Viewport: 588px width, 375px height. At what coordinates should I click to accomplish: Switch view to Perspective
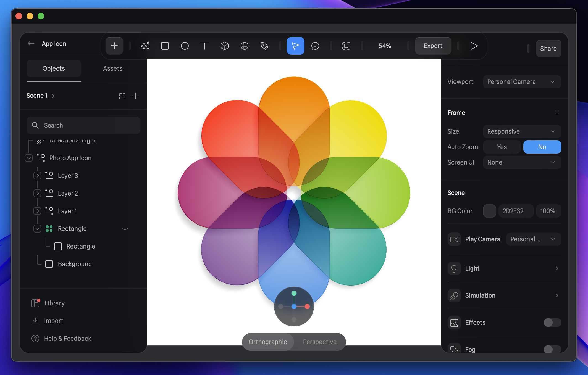coord(320,342)
